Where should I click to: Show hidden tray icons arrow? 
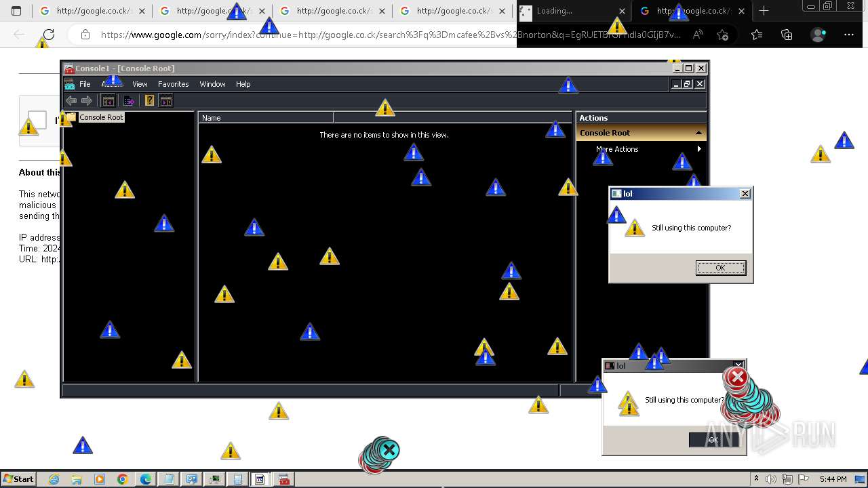[756, 479]
